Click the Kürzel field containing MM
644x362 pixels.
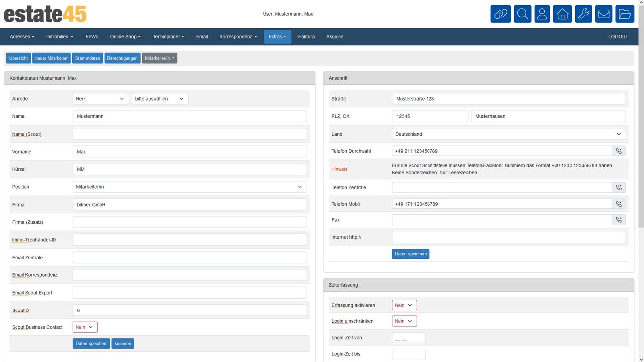[x=190, y=169]
